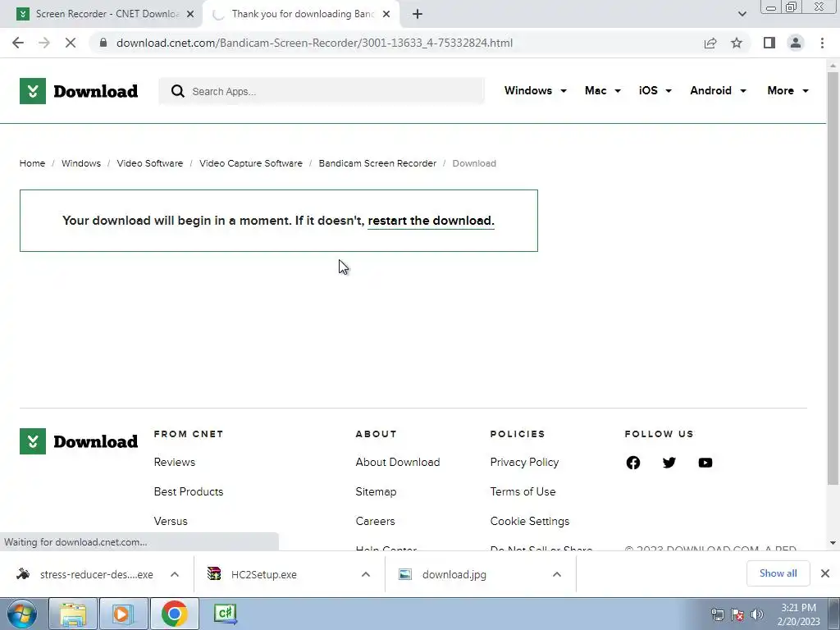Open Video Capture Software breadcrumb
Screen dimensions: 840x630
coord(251,163)
